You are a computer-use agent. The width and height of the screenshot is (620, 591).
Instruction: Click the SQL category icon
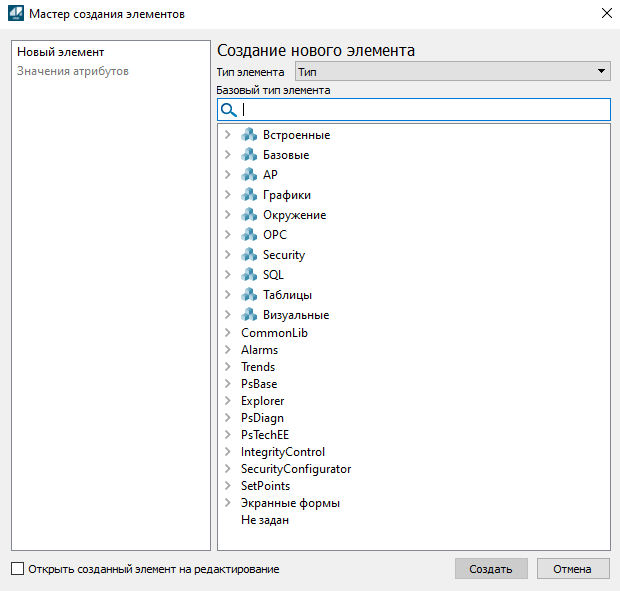249,275
